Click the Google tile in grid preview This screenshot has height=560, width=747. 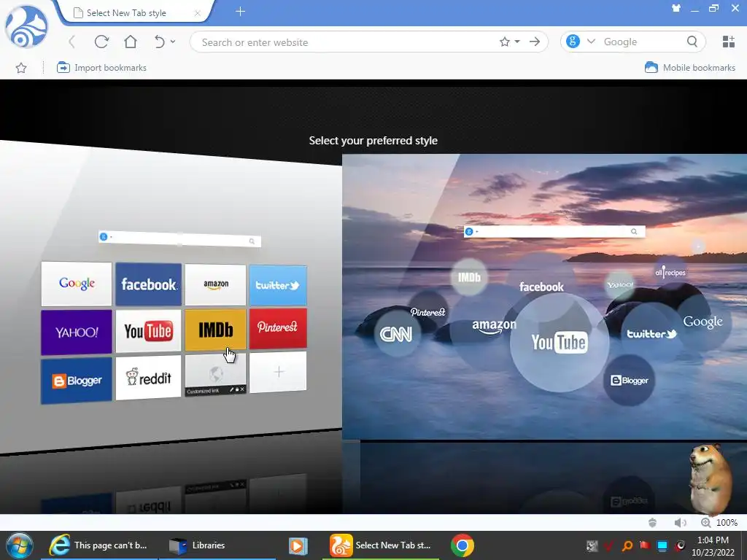(x=76, y=284)
